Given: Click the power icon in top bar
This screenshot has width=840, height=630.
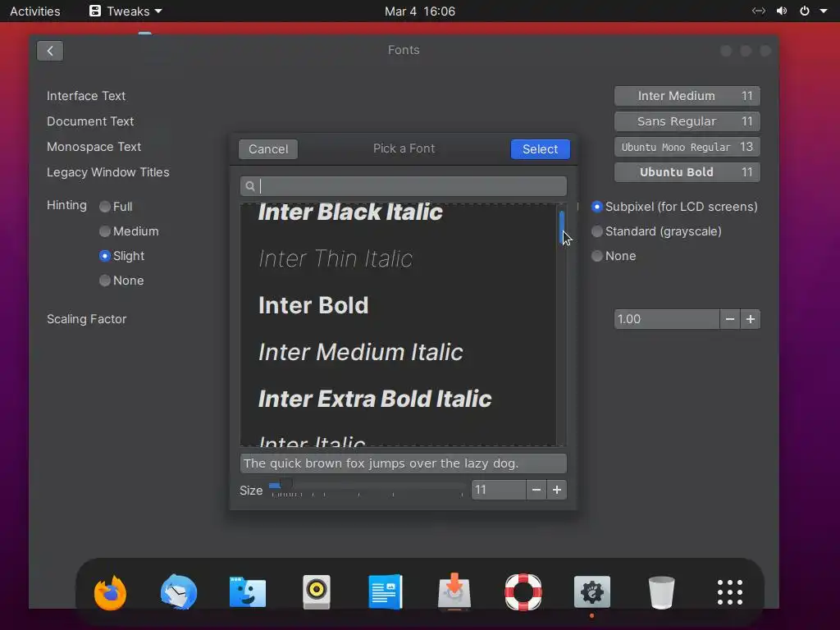Looking at the screenshot, I should tap(805, 11).
